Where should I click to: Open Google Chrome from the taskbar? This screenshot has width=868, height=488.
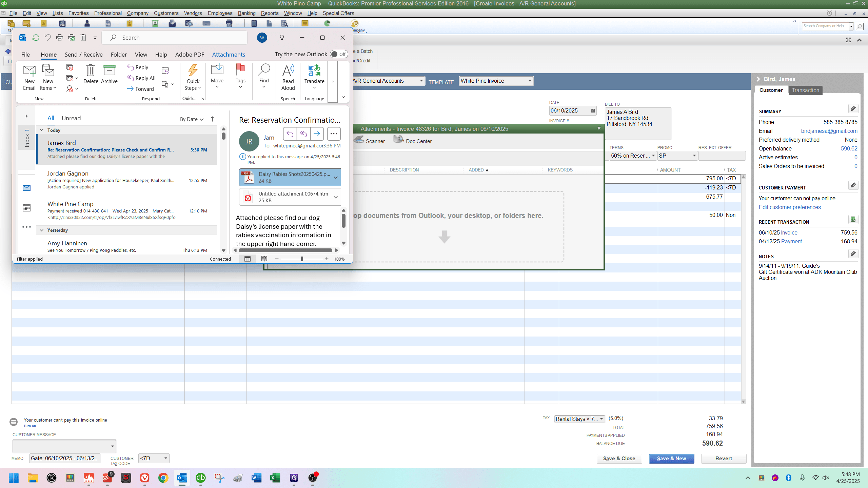point(163,478)
